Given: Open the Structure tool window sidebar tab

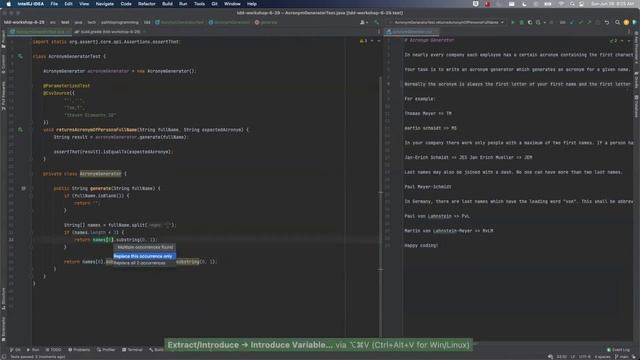Looking at the screenshot, I should (x=3, y=298).
